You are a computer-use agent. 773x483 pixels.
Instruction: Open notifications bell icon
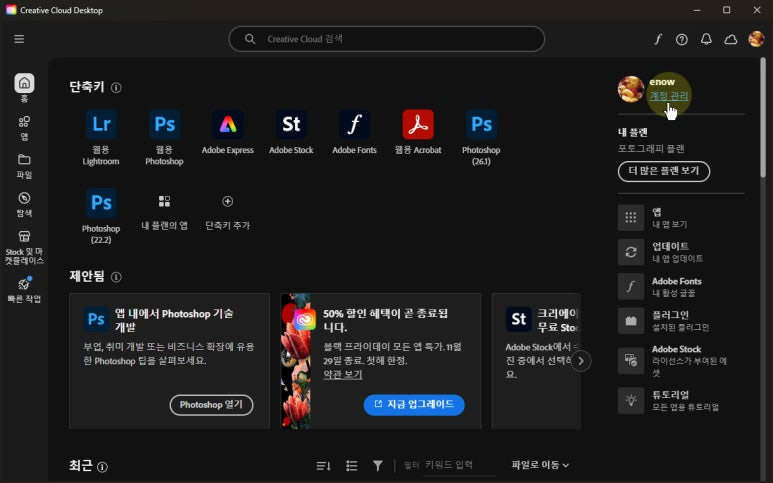[706, 39]
